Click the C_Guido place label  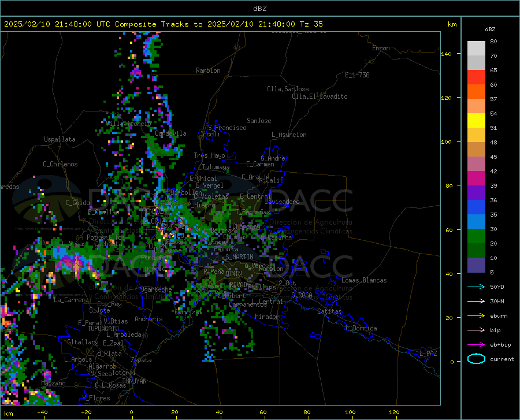coord(77,203)
